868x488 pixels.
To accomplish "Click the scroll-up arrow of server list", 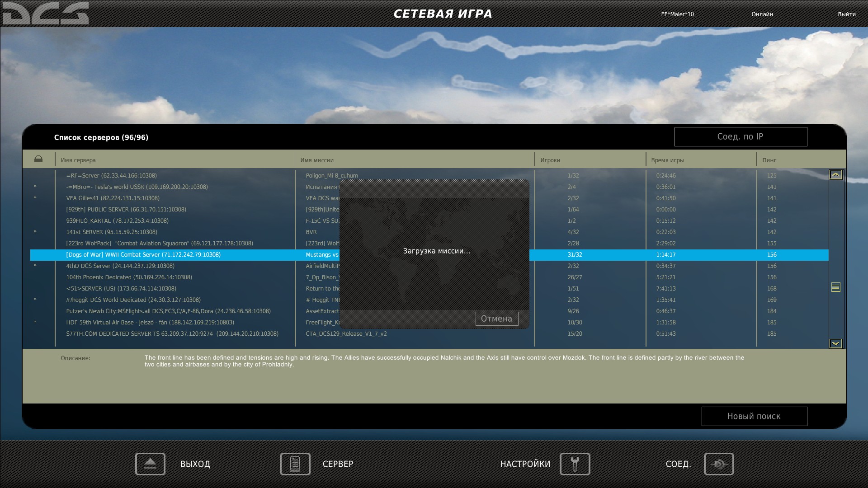I will point(835,175).
